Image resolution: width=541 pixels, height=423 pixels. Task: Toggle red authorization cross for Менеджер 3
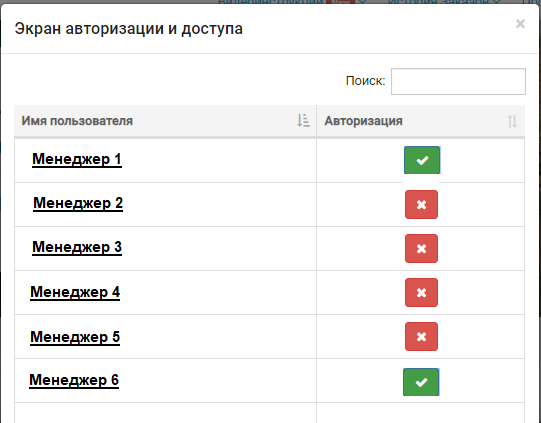pyautogui.click(x=421, y=248)
